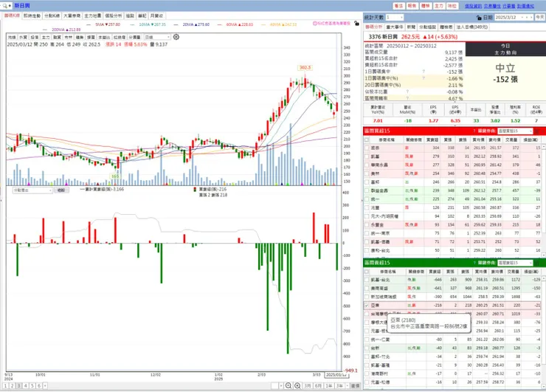Click the help icon next to 1日籌碼集中(%)
The image size is (546, 392).
click(x=424, y=78)
